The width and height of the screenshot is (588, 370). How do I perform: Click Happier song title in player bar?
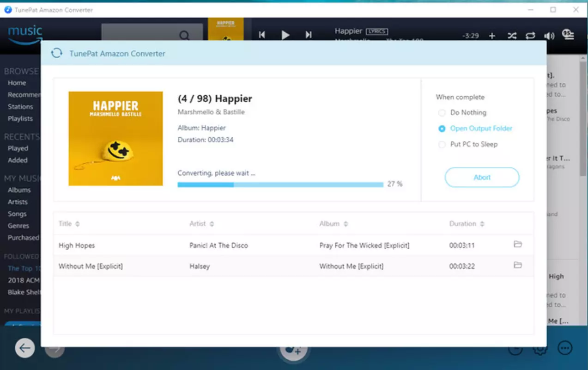click(x=348, y=31)
